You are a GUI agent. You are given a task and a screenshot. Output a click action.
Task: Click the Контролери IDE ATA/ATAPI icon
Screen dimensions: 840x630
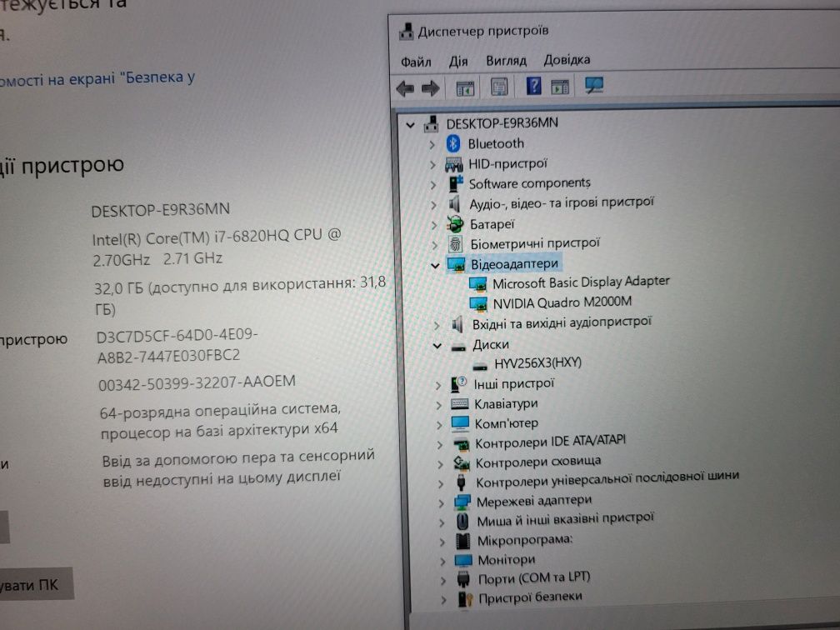coord(461,444)
